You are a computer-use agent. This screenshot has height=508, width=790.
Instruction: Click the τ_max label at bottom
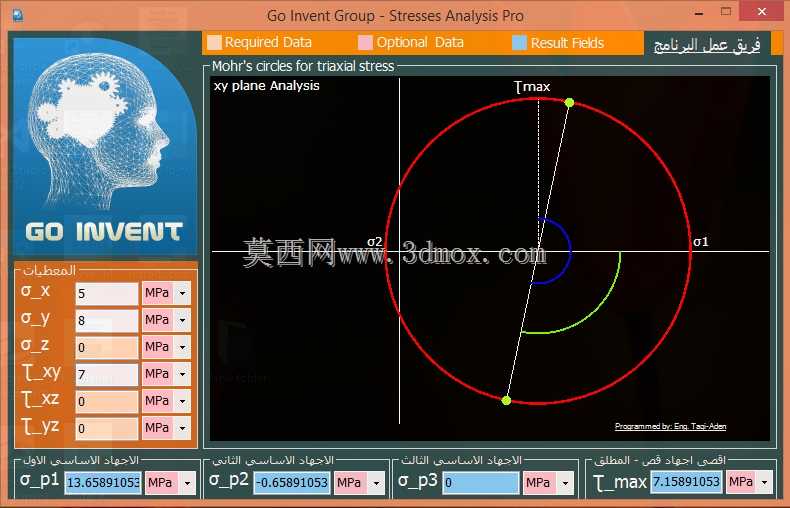(x=620, y=482)
